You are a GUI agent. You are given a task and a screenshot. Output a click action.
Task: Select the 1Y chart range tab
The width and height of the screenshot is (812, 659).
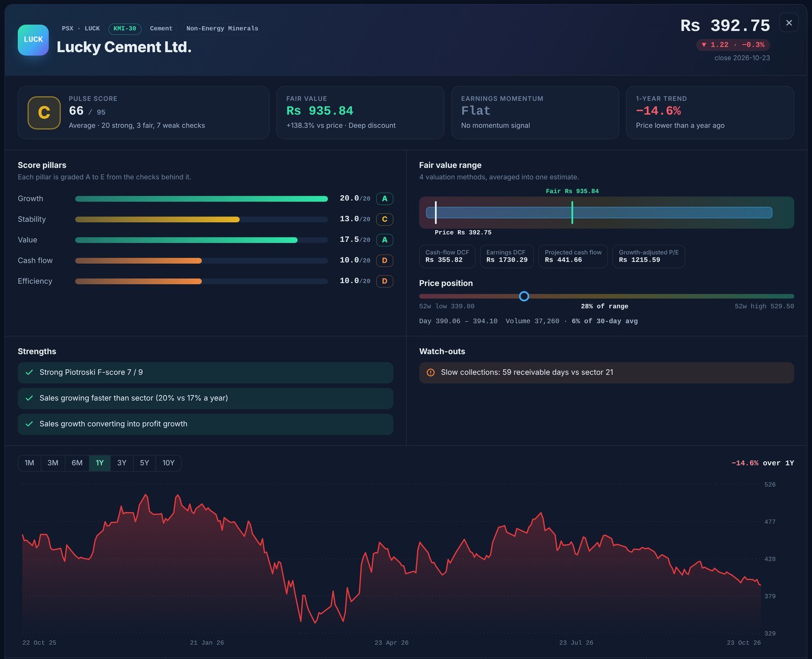tap(100, 463)
